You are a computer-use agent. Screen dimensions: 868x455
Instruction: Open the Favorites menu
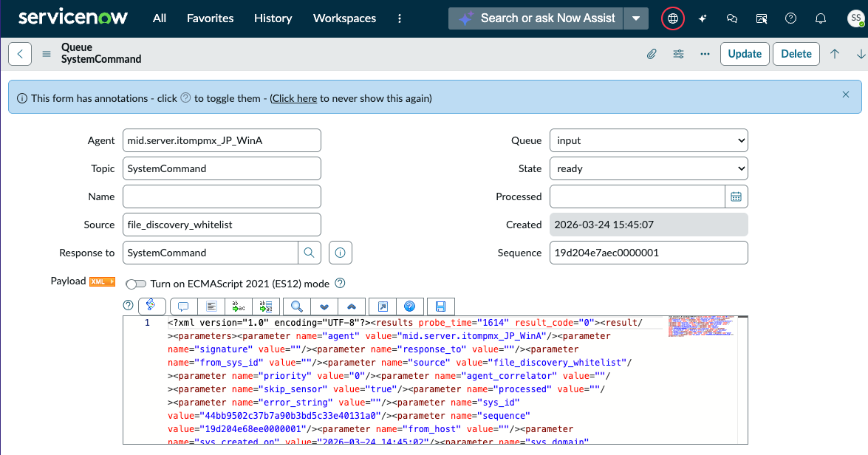pos(210,18)
